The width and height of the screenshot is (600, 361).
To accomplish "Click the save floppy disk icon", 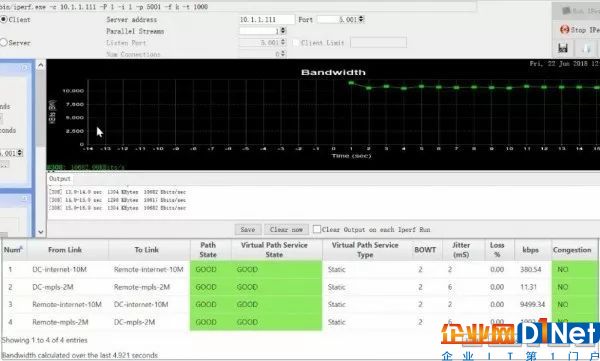I will tap(562, 48).
